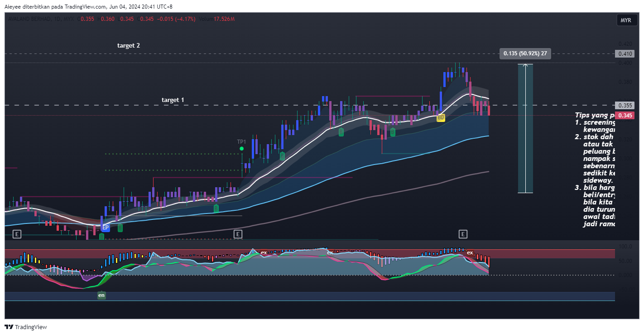This screenshot has width=644, height=335.
Task: Click the word 'sideway.' in the tips note
Action: point(598,180)
